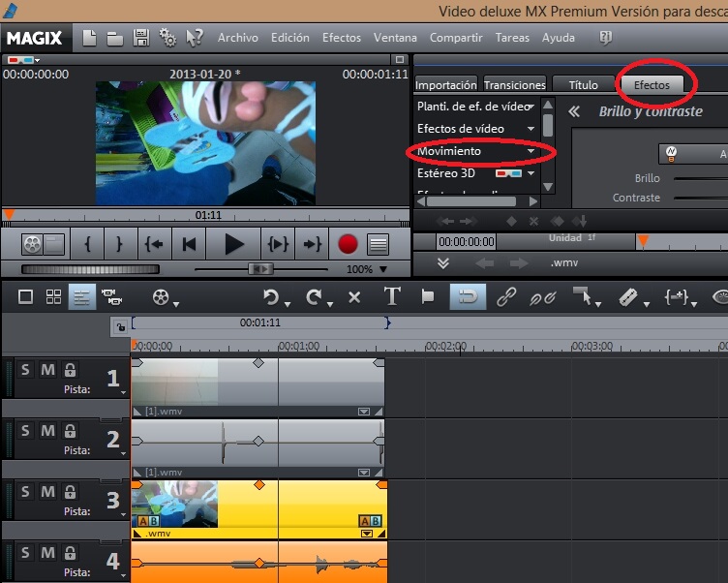Viewport: 728px width, 583px height.
Task: Save project with floppy disk icon
Action: pyautogui.click(x=141, y=38)
